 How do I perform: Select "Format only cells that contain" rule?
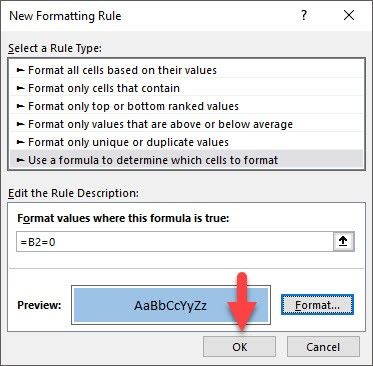coord(186,88)
